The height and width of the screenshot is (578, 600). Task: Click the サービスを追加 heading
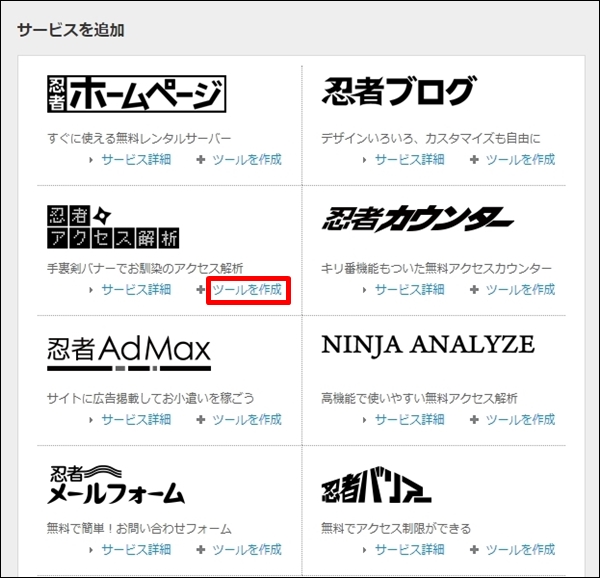click(71, 29)
